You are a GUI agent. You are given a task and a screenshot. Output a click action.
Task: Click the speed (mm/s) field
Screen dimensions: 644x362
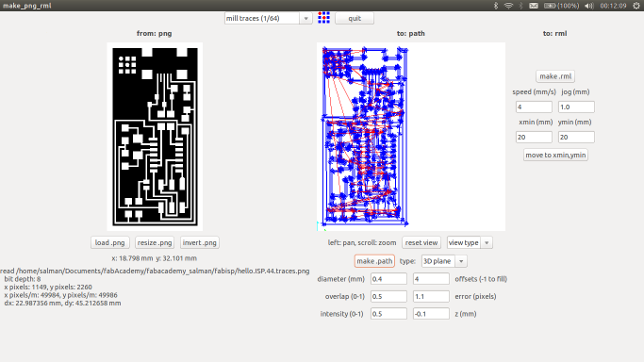(534, 107)
